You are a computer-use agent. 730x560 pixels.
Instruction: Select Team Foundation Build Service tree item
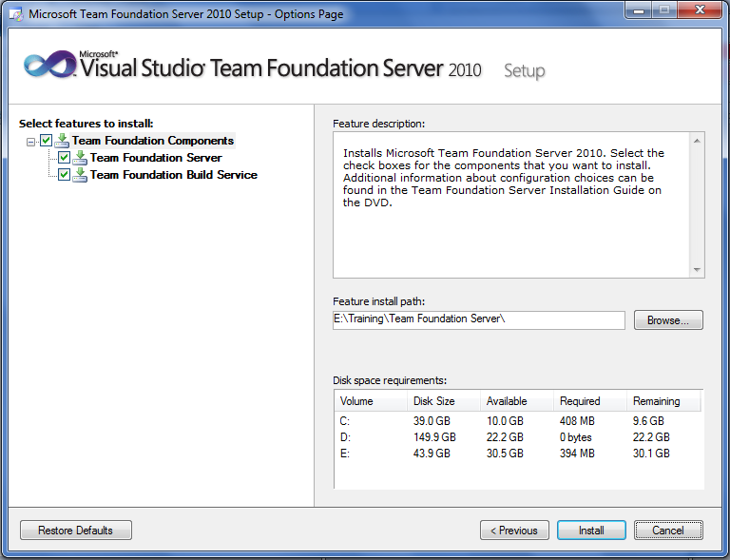pos(174,175)
